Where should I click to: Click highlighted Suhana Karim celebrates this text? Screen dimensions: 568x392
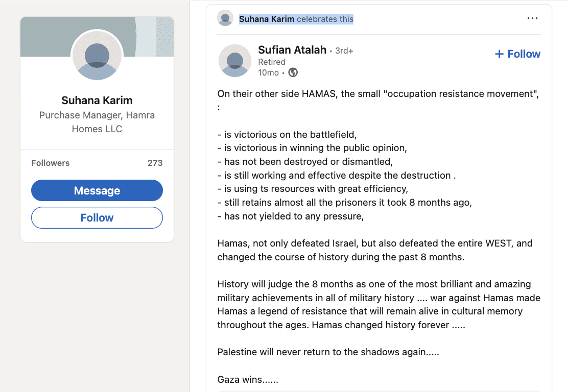pos(296,19)
